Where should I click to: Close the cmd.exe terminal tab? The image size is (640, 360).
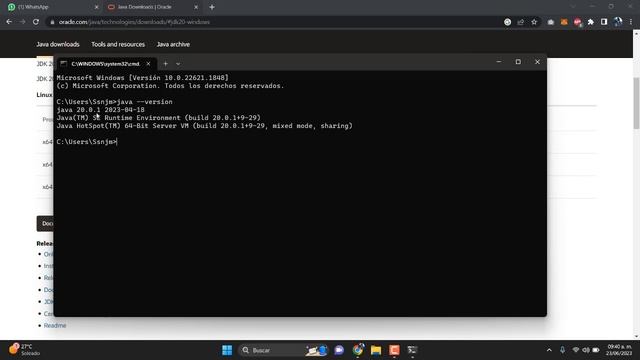[148, 64]
